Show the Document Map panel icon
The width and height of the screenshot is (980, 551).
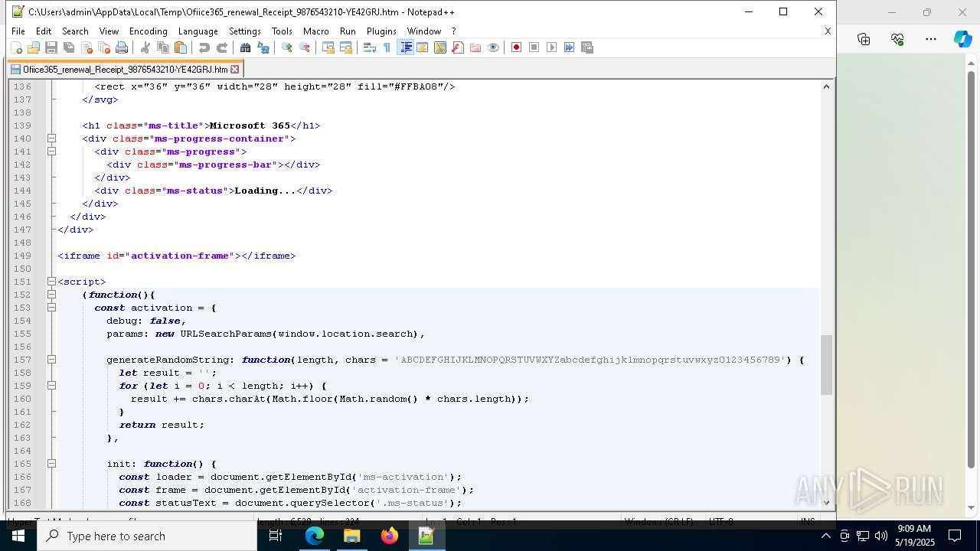440,47
